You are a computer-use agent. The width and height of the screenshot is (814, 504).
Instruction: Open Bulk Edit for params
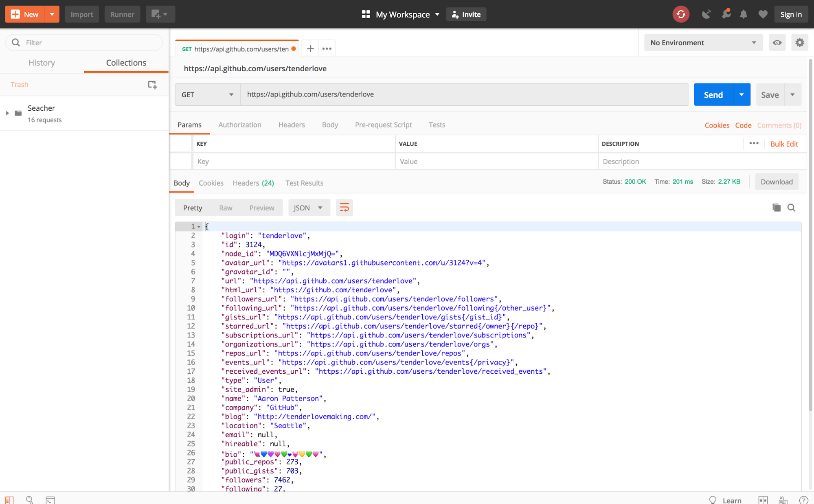[x=784, y=144]
